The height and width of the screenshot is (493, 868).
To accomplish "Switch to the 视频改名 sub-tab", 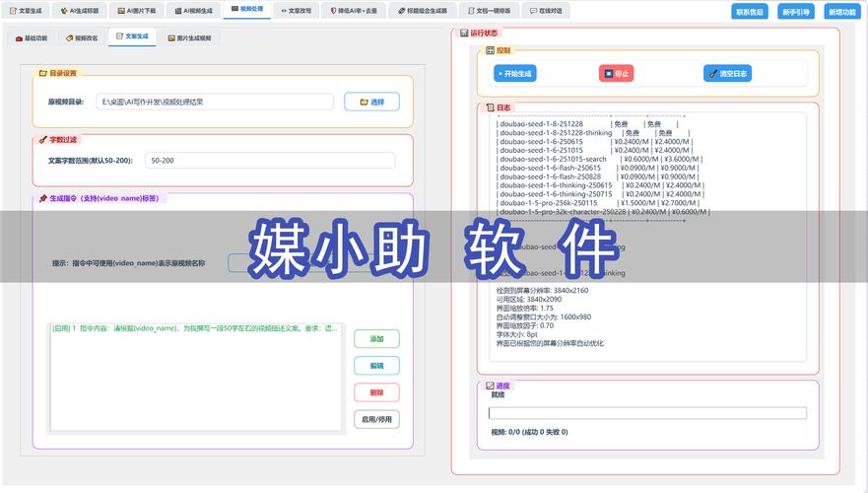I will tap(82, 37).
